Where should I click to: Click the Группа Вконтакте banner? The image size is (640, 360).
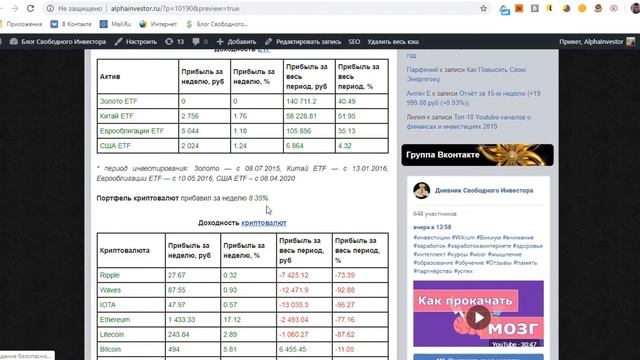(478, 155)
